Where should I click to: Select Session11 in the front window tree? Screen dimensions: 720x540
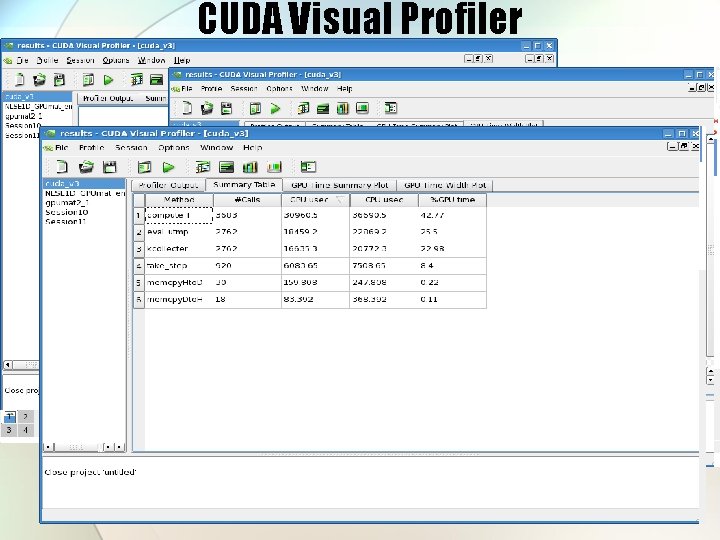[65, 221]
